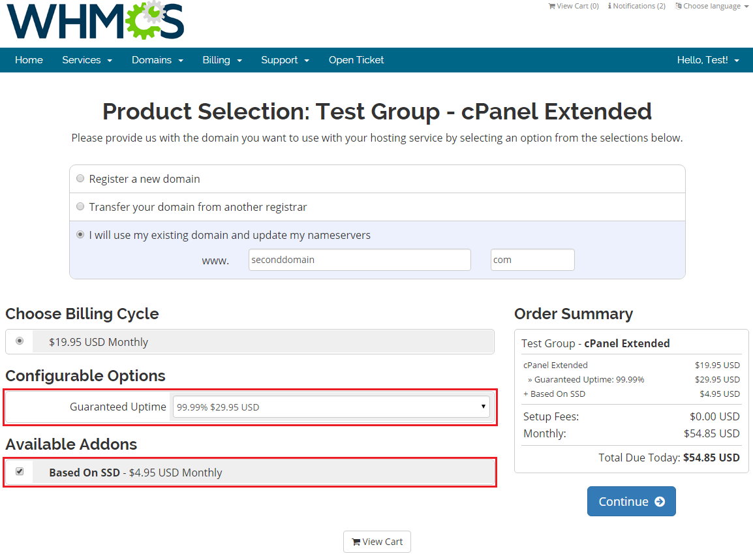This screenshot has height=560, width=753.
Task: Open Notifications (2) link
Action: click(636, 6)
